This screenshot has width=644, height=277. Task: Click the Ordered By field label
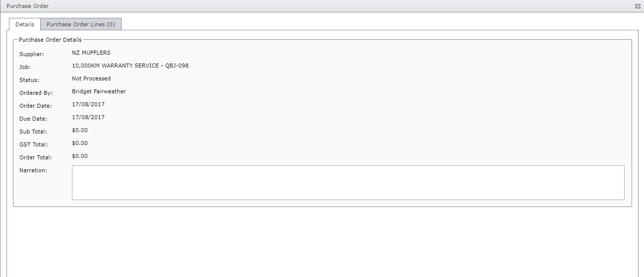coord(36,93)
